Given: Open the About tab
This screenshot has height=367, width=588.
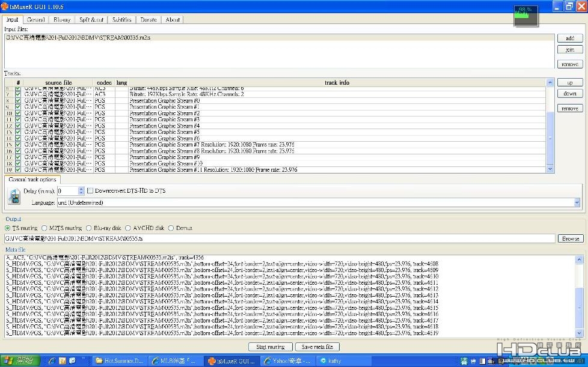Looking at the screenshot, I should 173,19.
